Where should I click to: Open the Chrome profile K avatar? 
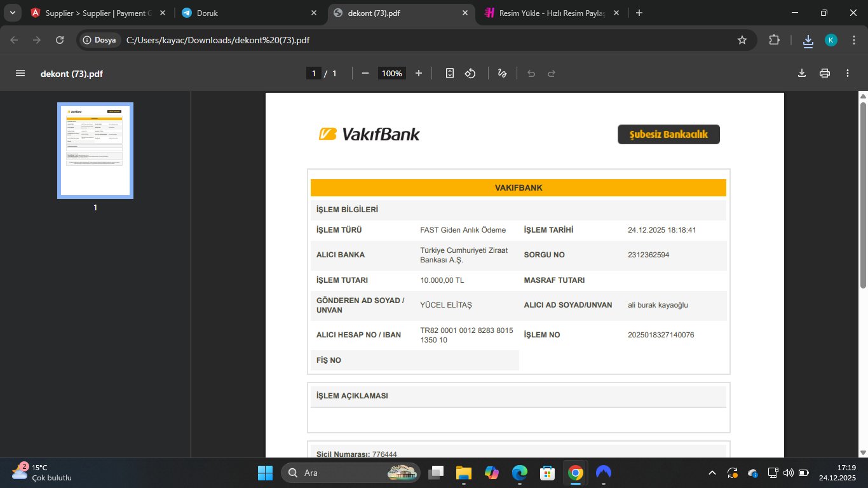[831, 40]
